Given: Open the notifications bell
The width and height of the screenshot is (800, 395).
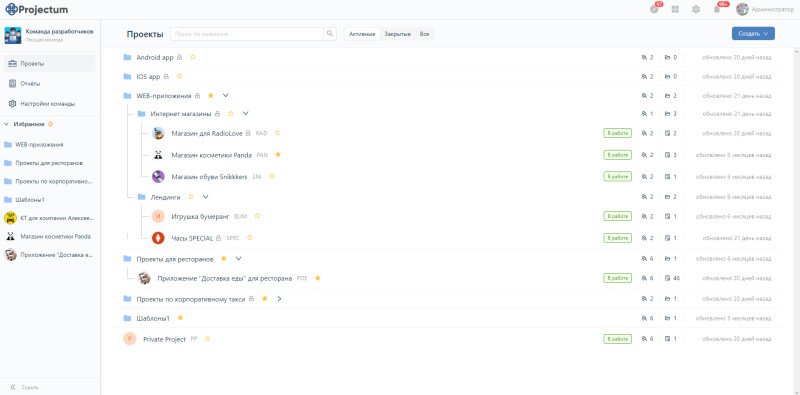Looking at the screenshot, I should click(x=717, y=9).
